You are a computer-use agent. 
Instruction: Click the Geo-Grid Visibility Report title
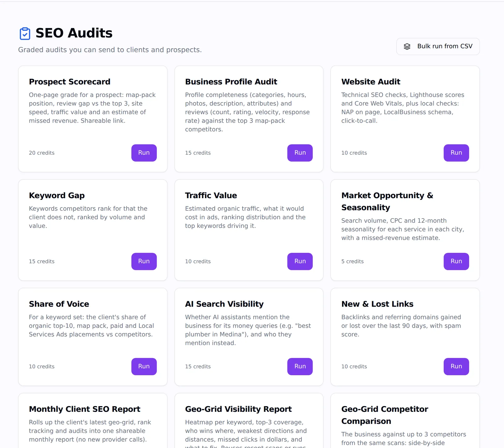238,409
